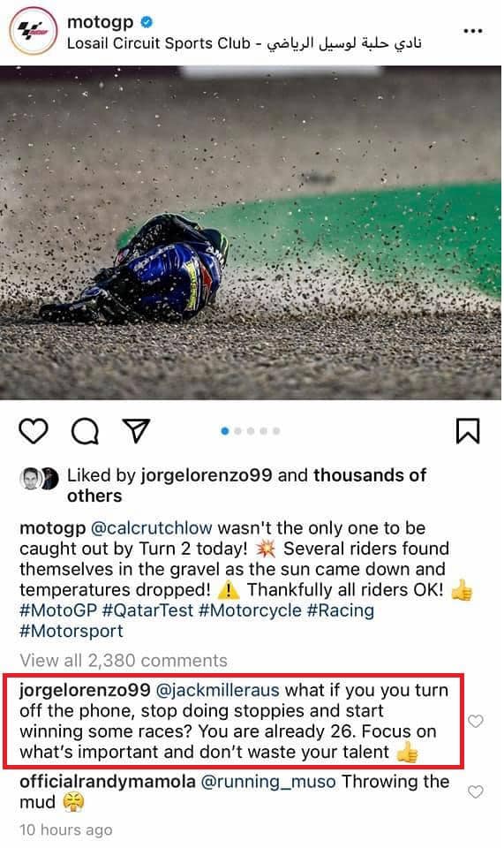Image resolution: width=504 pixels, height=848 pixels.
Task: Jump to the second carousel dot indicator
Action: (237, 431)
